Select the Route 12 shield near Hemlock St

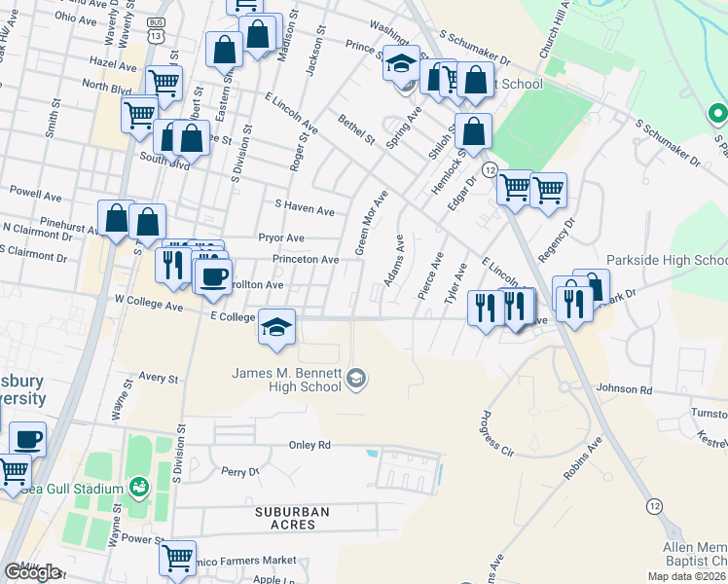pos(490,170)
